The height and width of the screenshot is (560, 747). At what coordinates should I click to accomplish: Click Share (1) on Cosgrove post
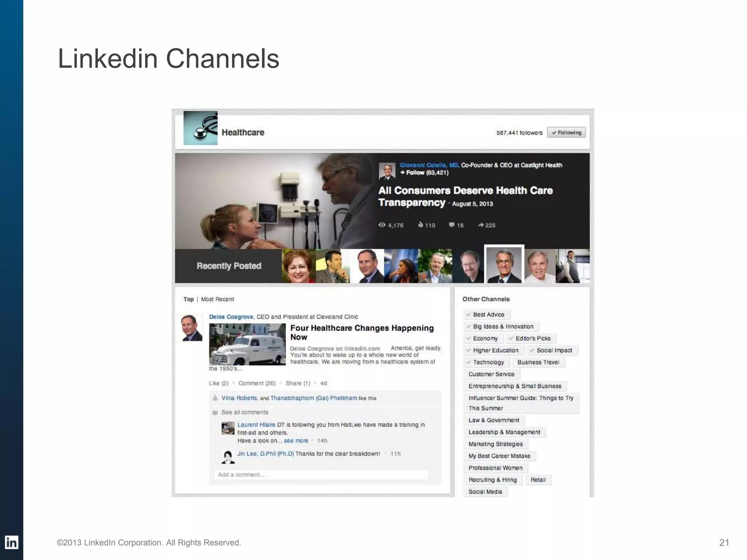(x=298, y=383)
